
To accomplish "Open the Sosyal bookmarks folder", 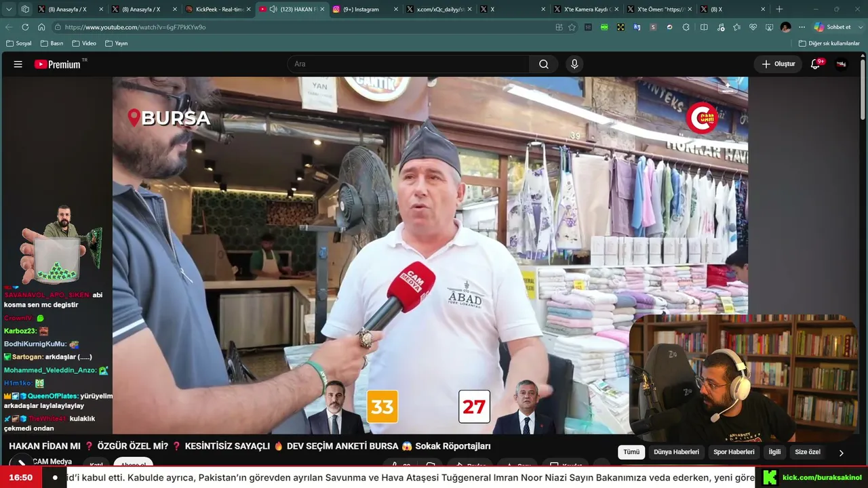I will click(x=19, y=43).
